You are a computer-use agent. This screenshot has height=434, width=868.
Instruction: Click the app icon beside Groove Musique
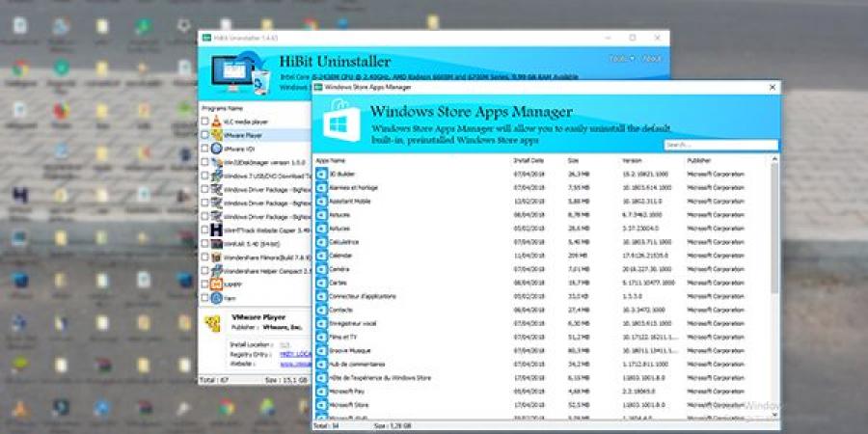(x=321, y=350)
